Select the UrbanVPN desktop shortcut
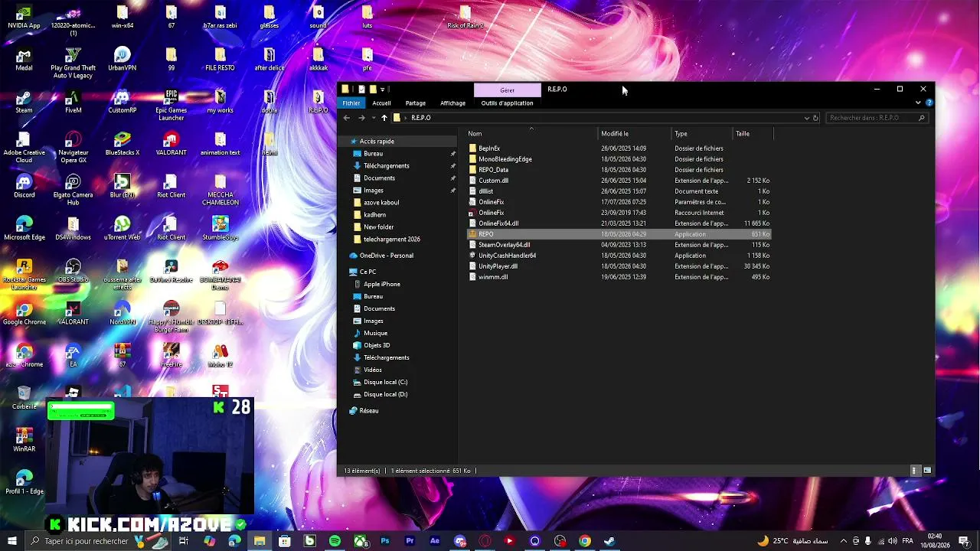The image size is (980, 551). [122, 60]
